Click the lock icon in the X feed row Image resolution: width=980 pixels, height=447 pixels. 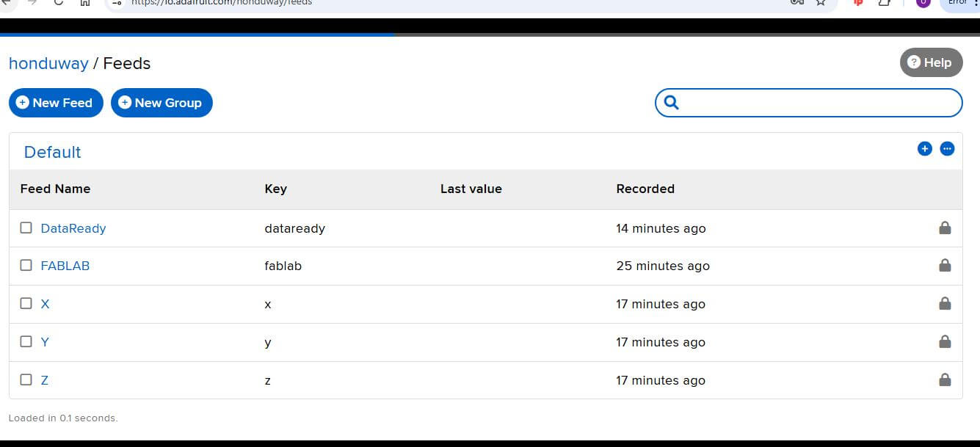coord(945,303)
